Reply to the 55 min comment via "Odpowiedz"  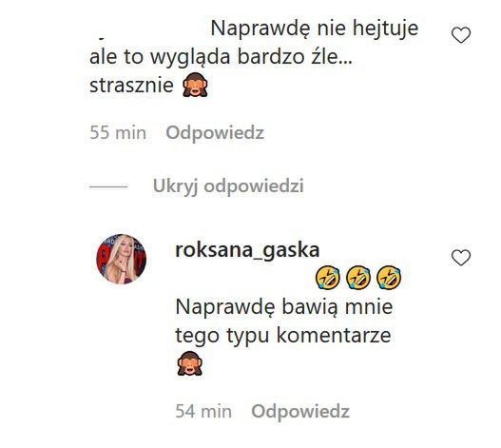[215, 133]
